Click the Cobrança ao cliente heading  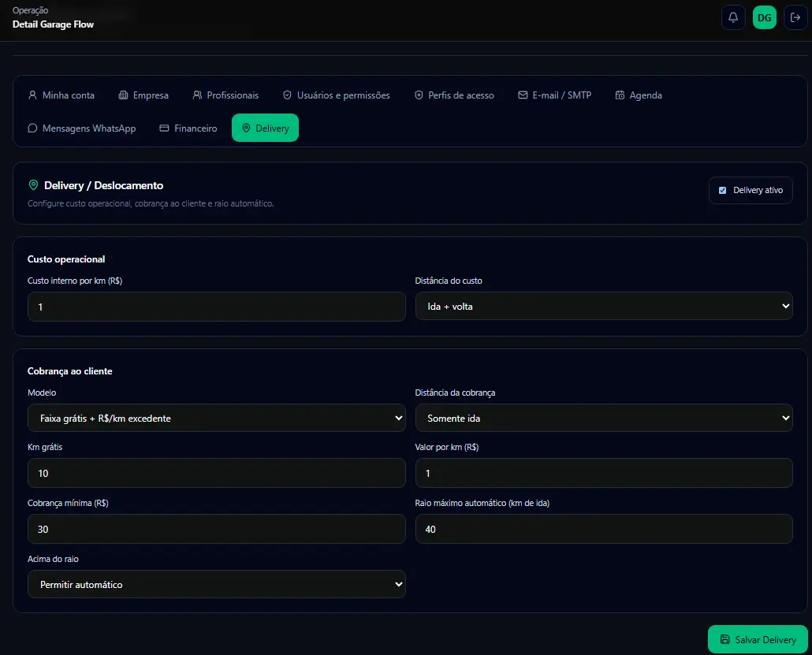click(x=70, y=371)
